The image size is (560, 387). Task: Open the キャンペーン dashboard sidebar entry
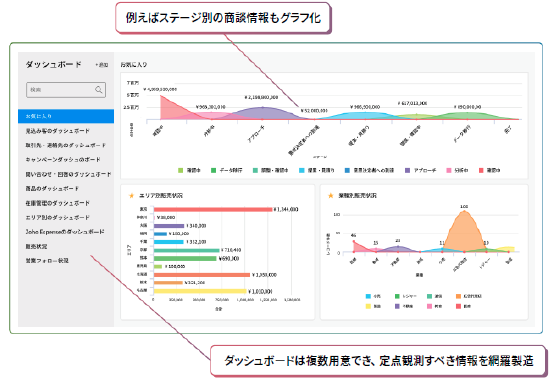click(63, 160)
